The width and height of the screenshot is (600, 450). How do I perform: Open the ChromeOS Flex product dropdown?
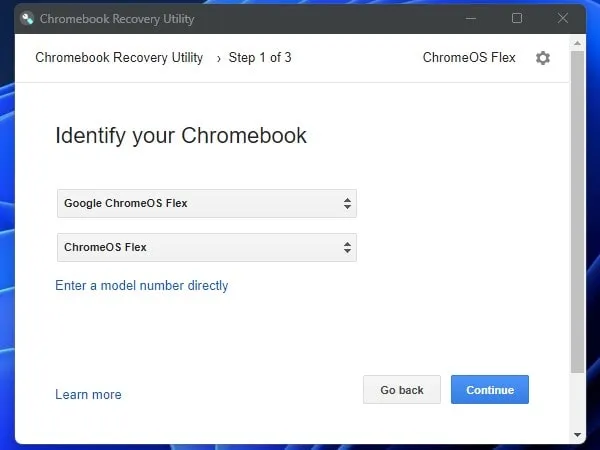207,248
